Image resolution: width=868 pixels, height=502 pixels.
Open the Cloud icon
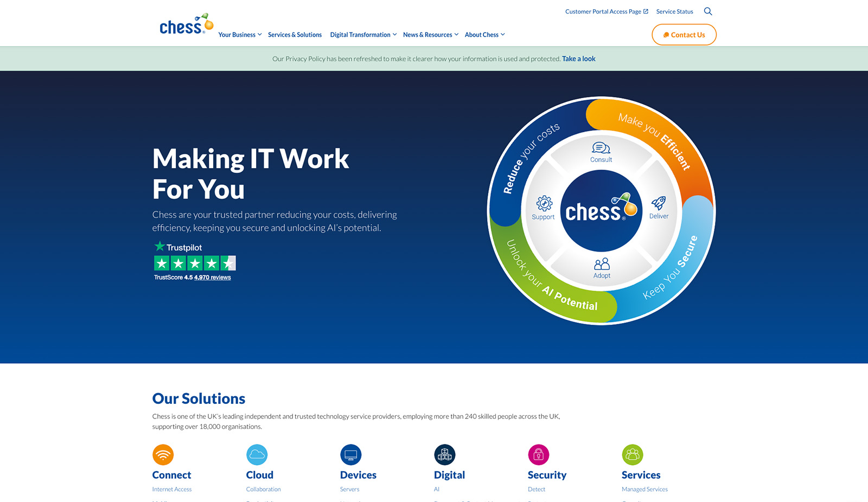tap(257, 455)
